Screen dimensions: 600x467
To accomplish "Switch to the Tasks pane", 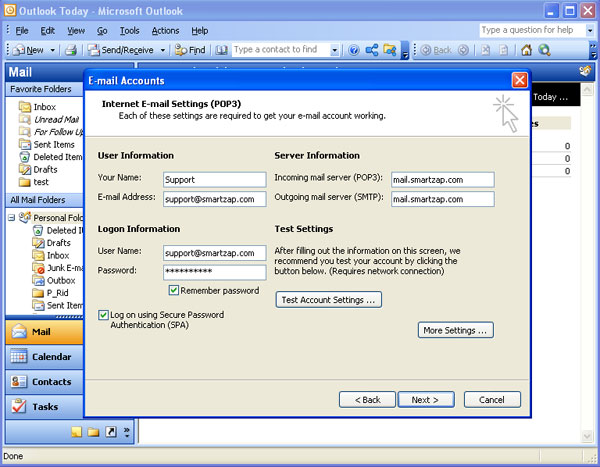I will (x=44, y=407).
